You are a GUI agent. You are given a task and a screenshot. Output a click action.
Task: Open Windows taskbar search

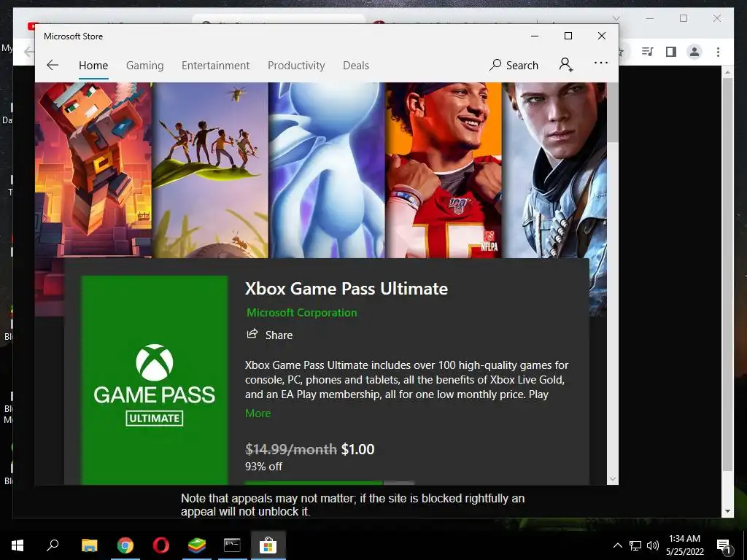coord(53,545)
